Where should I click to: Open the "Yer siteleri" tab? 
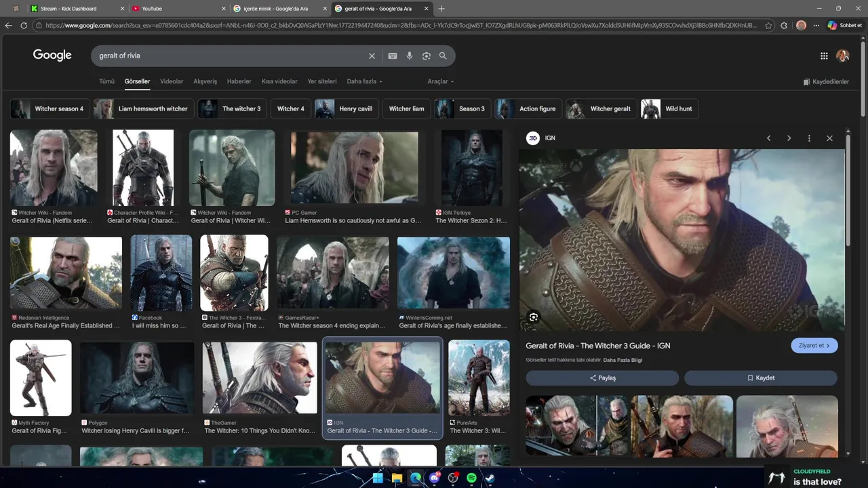[x=322, y=81]
